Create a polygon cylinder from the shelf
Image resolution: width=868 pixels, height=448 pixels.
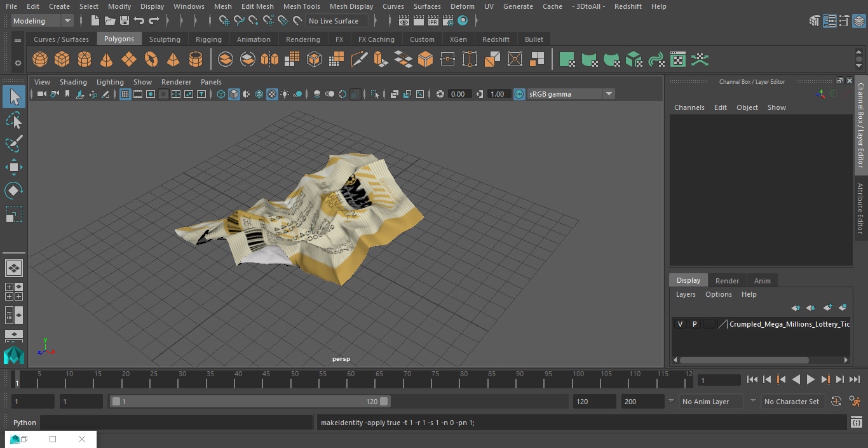point(85,60)
